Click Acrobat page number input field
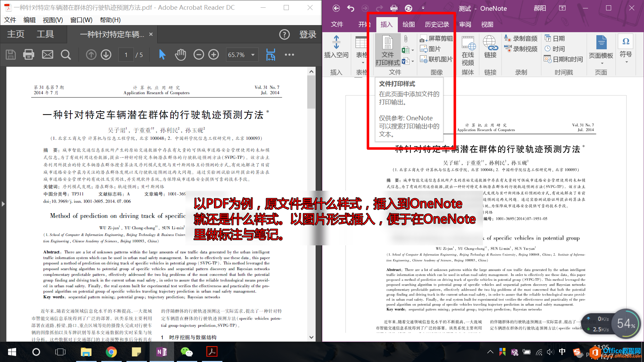Screen dimensions: 644x362 coord(126,55)
